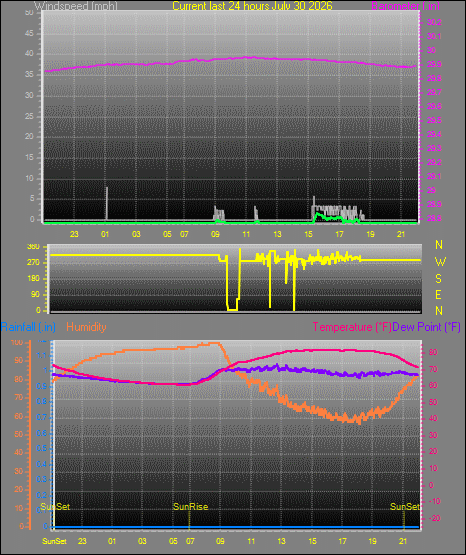Click hour 13 on wind chart time axis
This screenshot has height=555, width=466.
[277, 234]
